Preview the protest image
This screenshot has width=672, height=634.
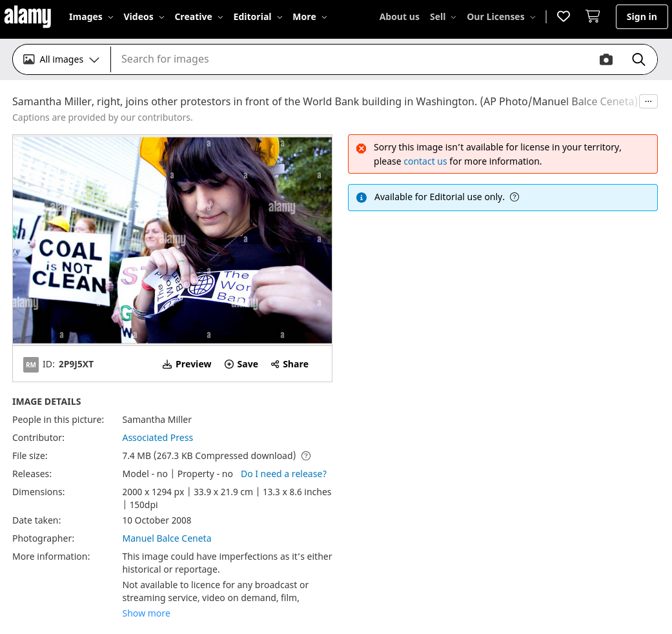187,364
